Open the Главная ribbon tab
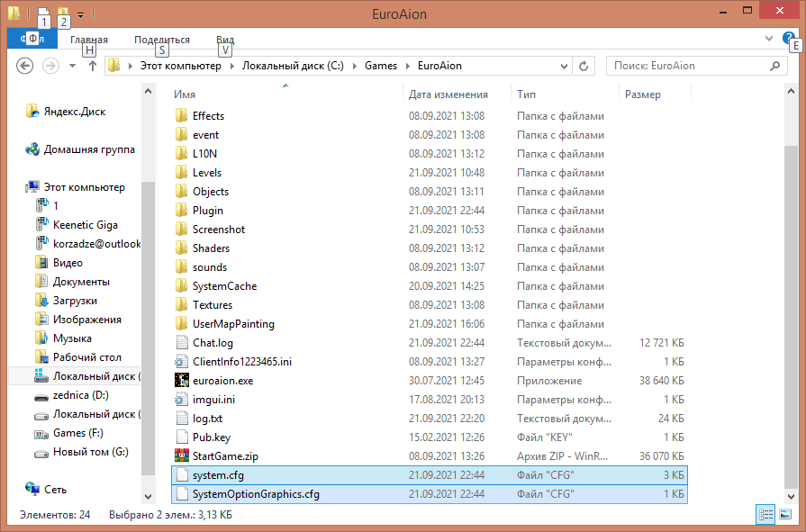Screen dimensions: 806x532 [88, 40]
